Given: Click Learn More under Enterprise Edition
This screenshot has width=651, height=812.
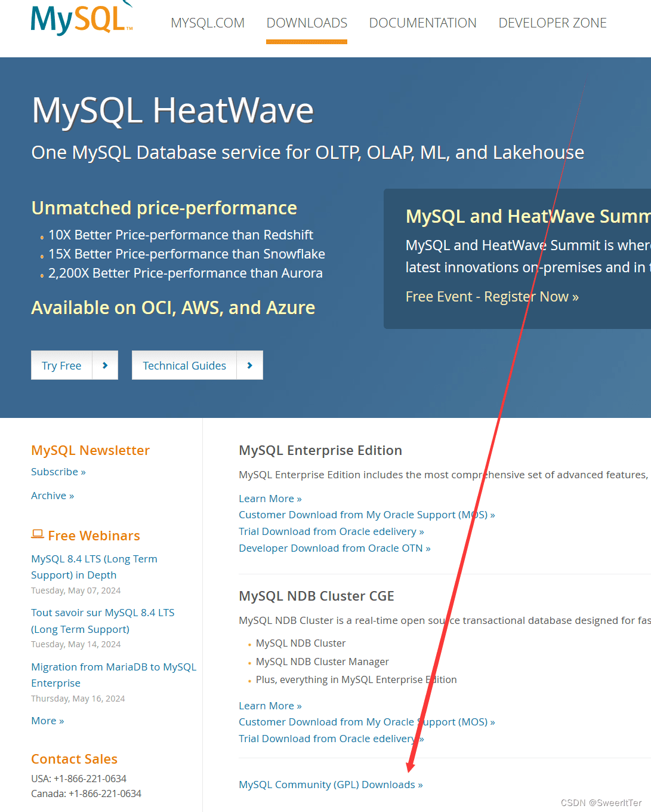Looking at the screenshot, I should [x=270, y=499].
